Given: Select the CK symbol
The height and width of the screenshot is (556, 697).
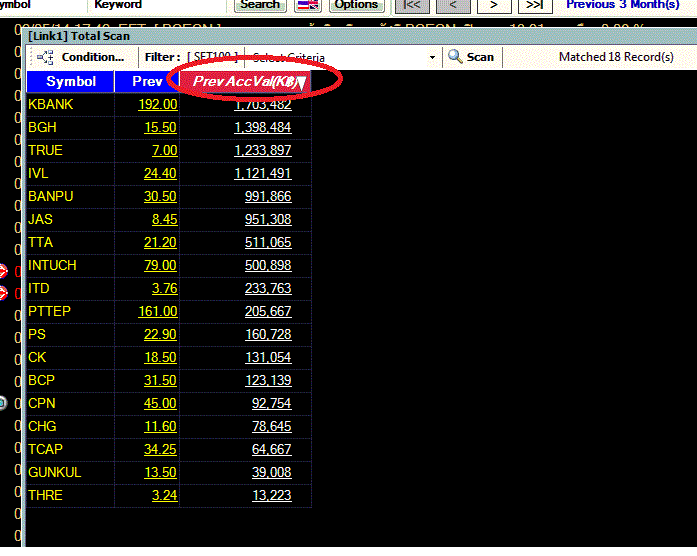Looking at the screenshot, I should (x=37, y=357).
